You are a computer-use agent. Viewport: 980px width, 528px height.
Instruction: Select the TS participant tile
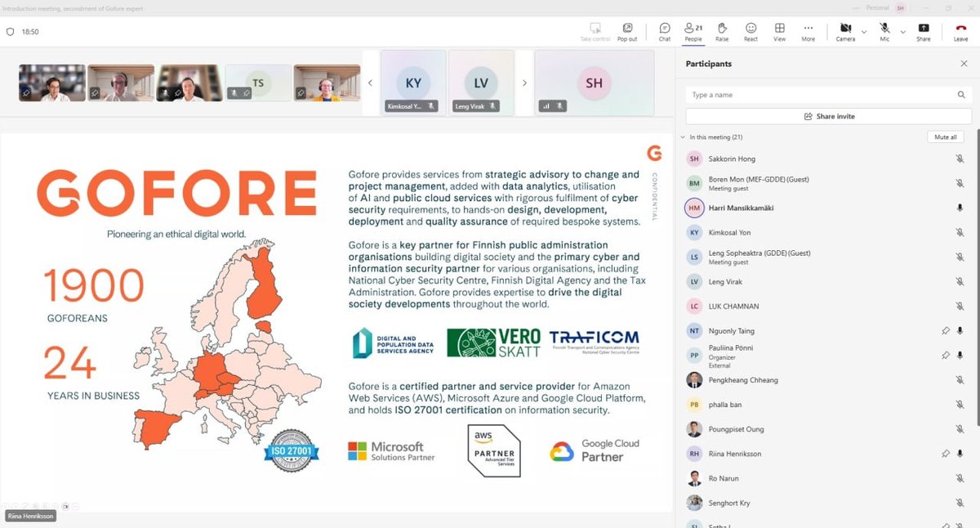pyautogui.click(x=258, y=83)
